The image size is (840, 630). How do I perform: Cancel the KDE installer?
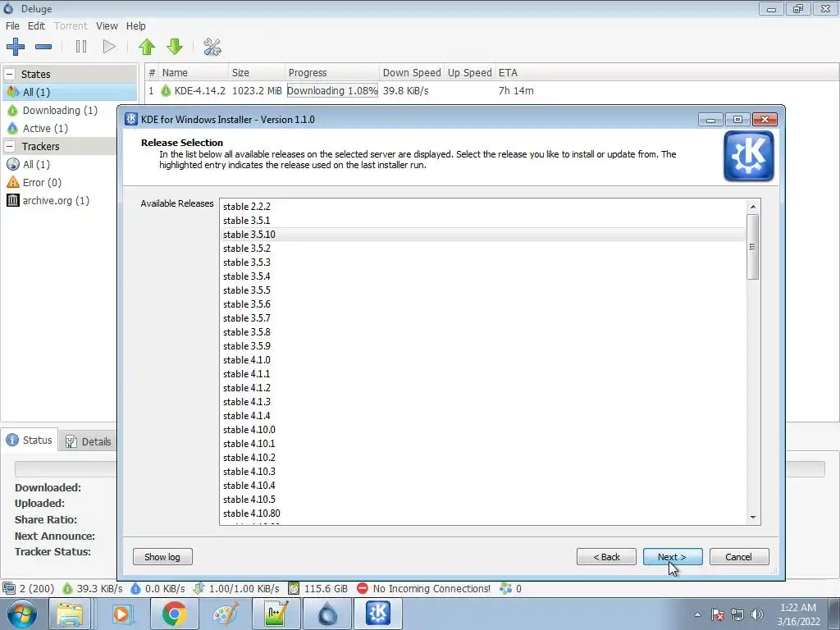pos(739,557)
